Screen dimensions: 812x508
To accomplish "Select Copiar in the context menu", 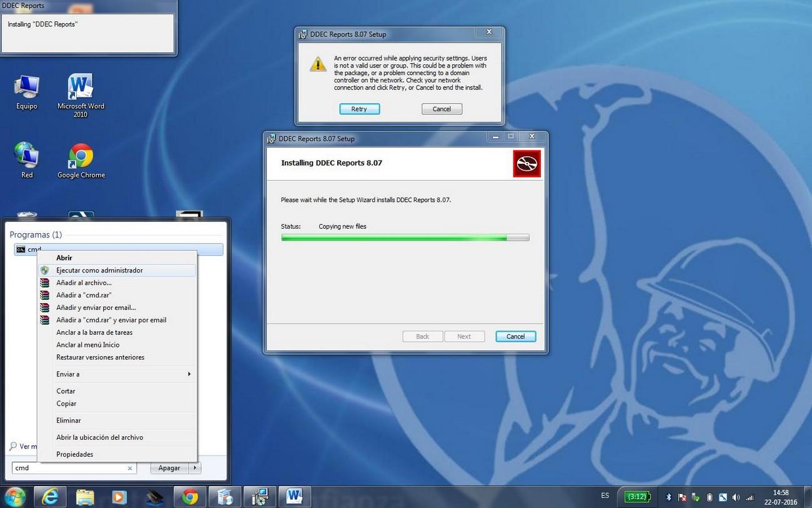I will click(x=117, y=404).
